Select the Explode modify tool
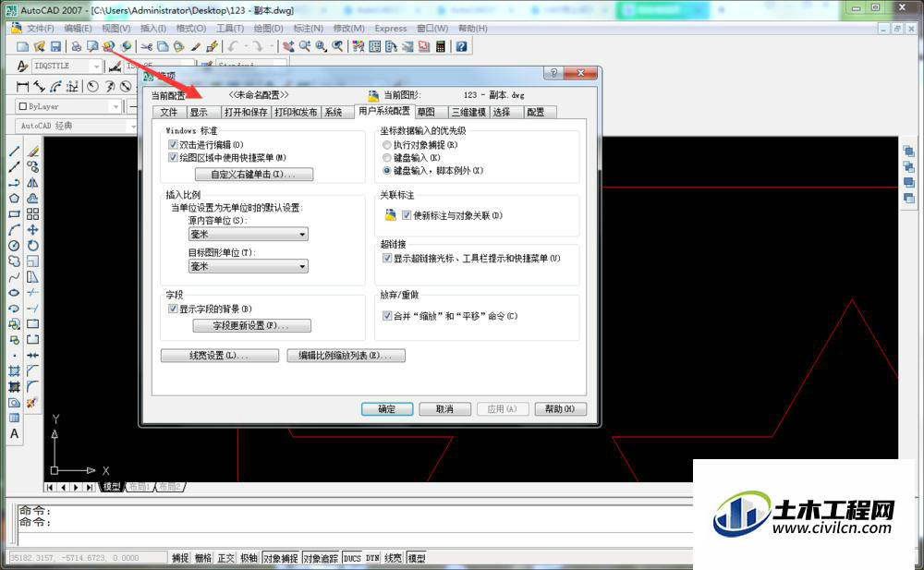Screen dimensions: 924x570 (x=31, y=403)
